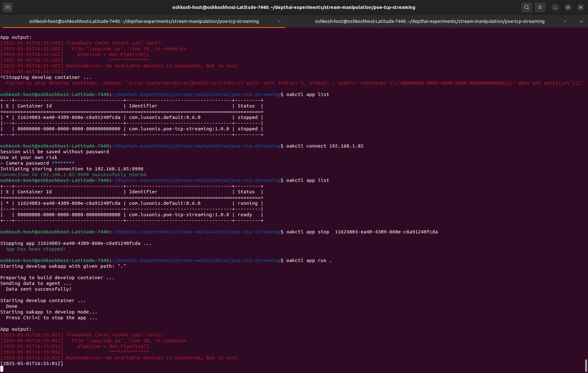Image resolution: width=588 pixels, height=373 pixels.
Task: Click the masked Camera password field
Action: 63,163
